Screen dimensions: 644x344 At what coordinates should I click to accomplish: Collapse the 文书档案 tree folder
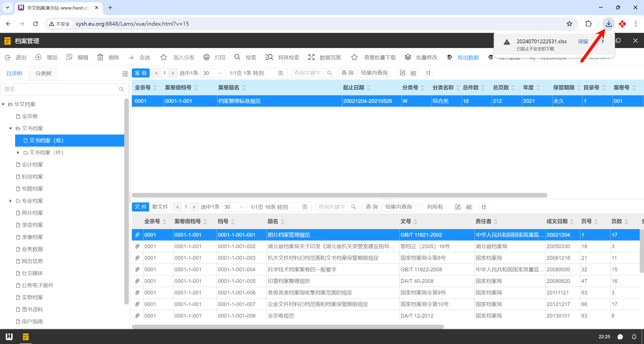click(11, 128)
